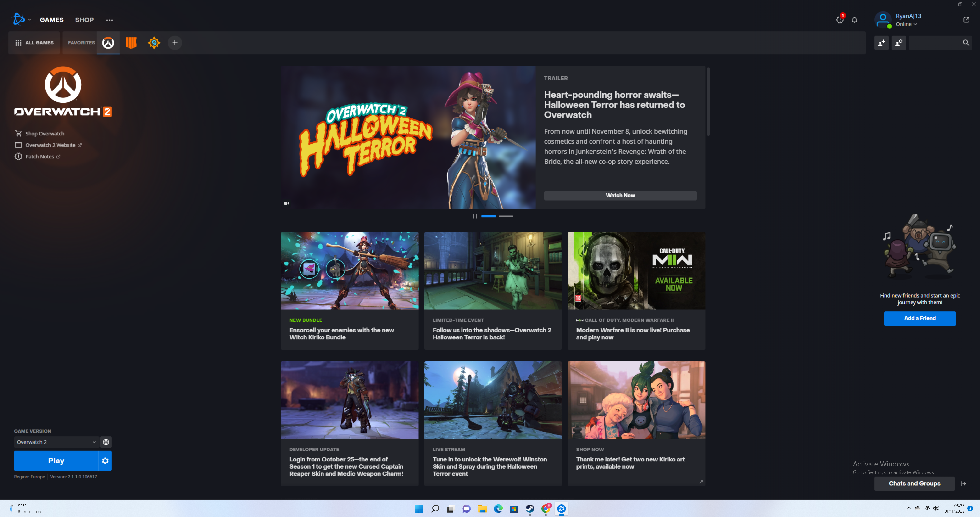This screenshot has height=517, width=980.
Task: Open game region globe selector
Action: pyautogui.click(x=106, y=442)
